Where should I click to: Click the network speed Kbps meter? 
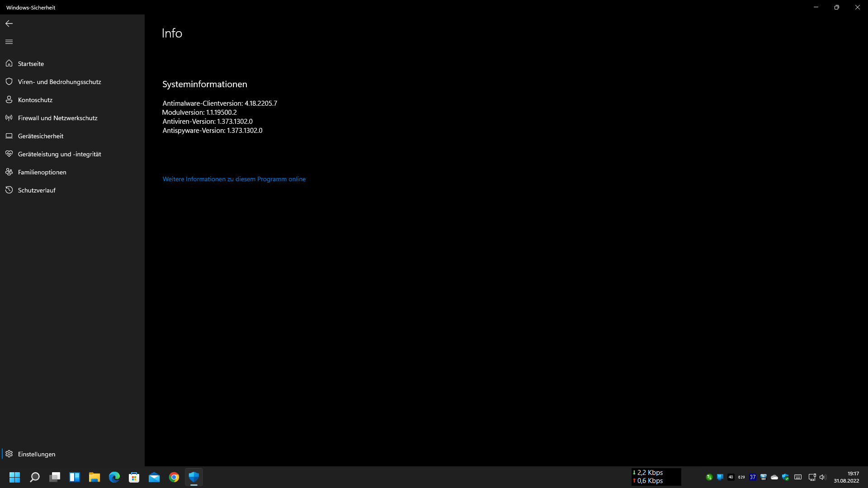(x=656, y=477)
